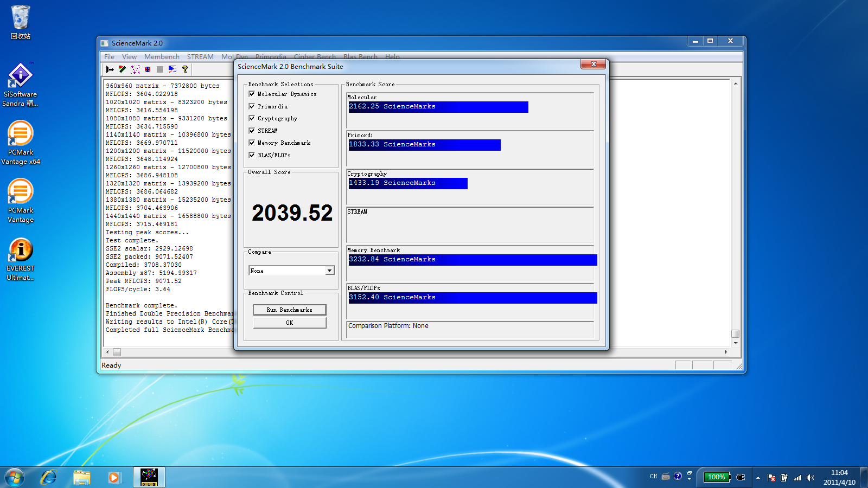Open the Recycle Bin desktop icon

pos(21,22)
